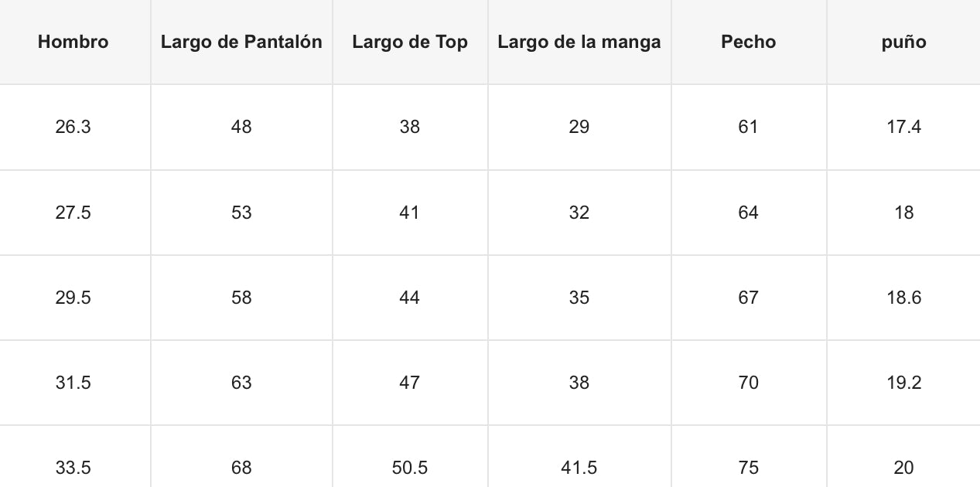Screen dimensions: 980x487
Task: Select Pecho value 70
Action: [748, 383]
